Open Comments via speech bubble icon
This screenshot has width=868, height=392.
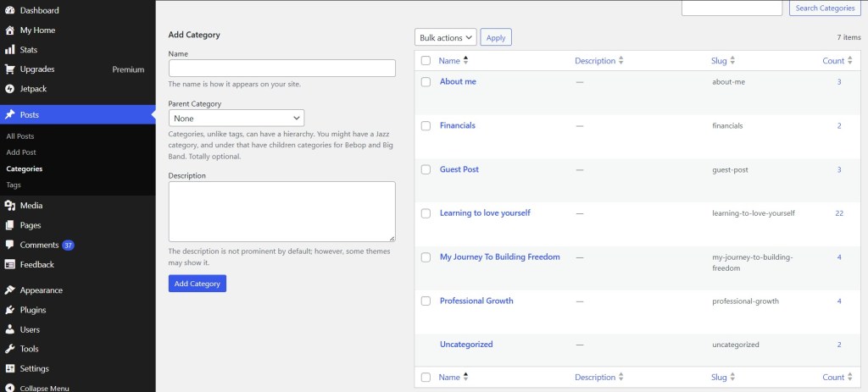(x=9, y=246)
